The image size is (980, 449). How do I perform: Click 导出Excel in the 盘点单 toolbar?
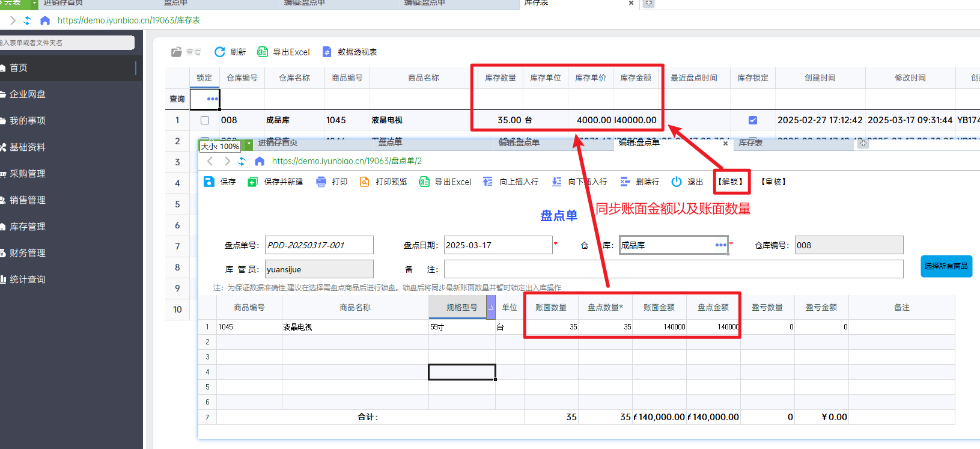click(x=445, y=182)
